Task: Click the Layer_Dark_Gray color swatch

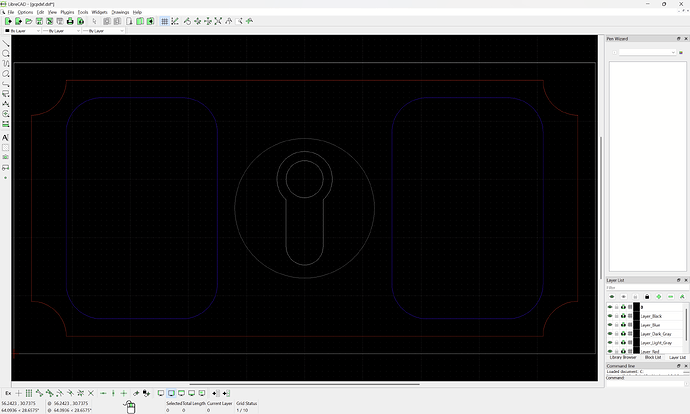Action: pyautogui.click(x=636, y=333)
